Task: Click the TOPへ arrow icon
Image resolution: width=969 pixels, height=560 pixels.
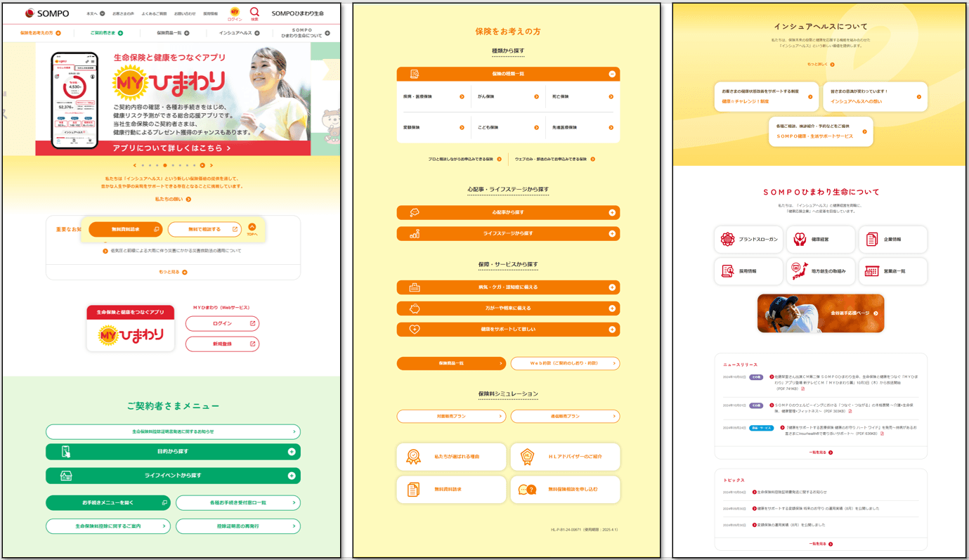Action: (252, 227)
